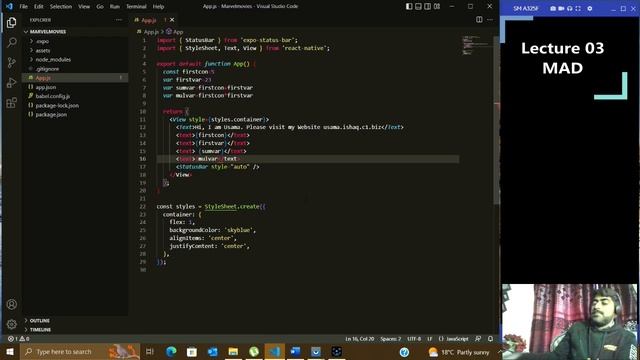
Task: Open Task View on the taskbar
Action: (x=150, y=351)
